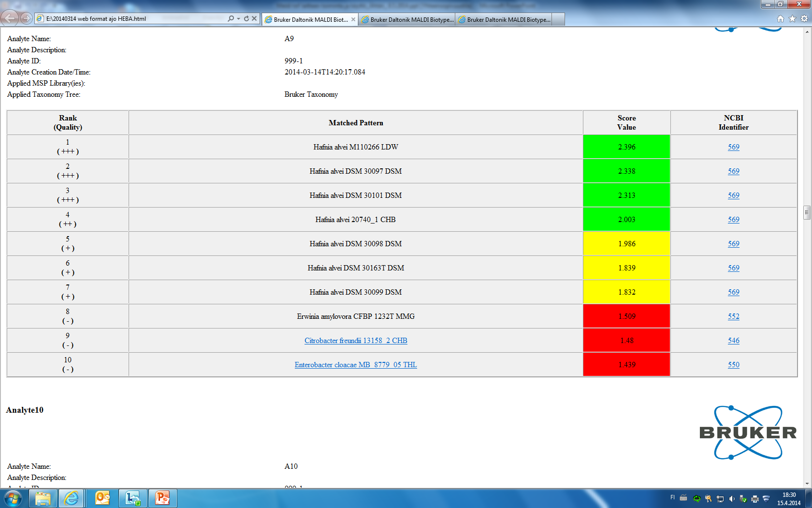Click the Matched Pattern column header

pyautogui.click(x=356, y=123)
